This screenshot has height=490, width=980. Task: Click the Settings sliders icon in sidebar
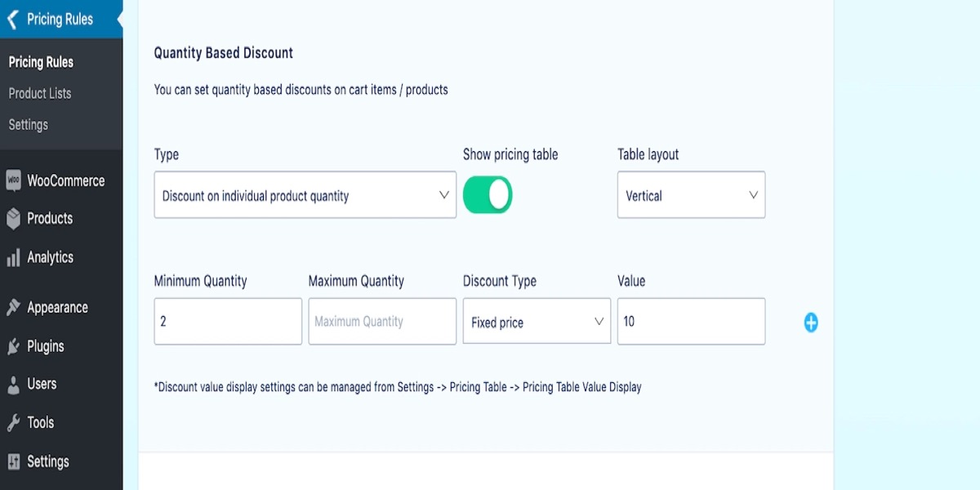tap(13, 461)
